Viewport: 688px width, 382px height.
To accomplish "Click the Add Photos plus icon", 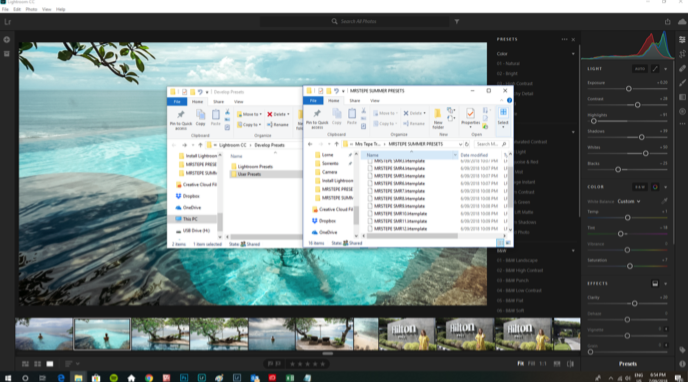I will [7, 39].
